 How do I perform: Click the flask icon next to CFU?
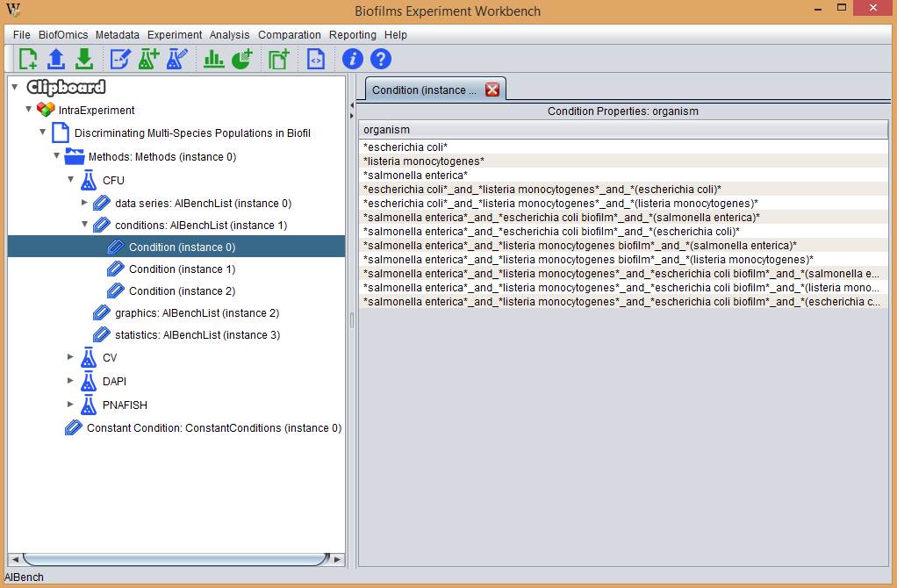89,180
